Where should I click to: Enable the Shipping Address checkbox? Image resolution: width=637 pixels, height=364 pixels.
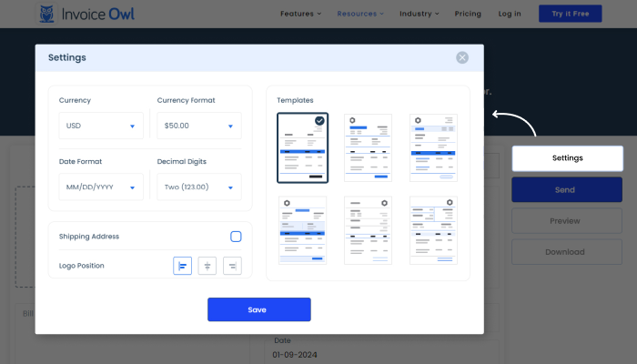tap(236, 237)
